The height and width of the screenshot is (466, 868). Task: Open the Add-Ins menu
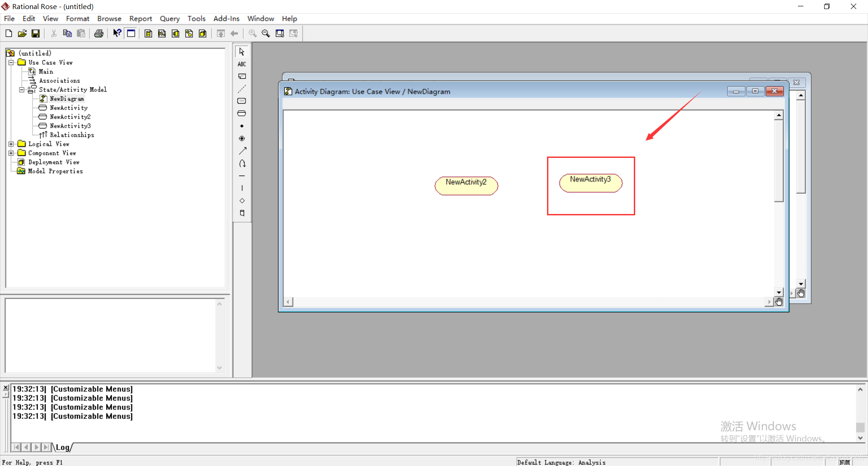click(226, 19)
